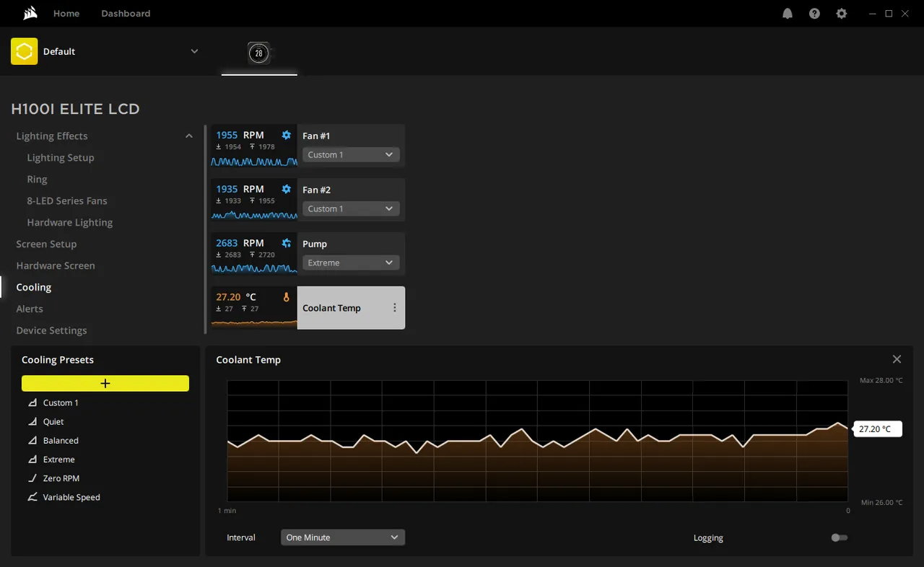This screenshot has width=924, height=567.
Task: Click the H100I ELITE LCD heading
Action: (x=75, y=109)
